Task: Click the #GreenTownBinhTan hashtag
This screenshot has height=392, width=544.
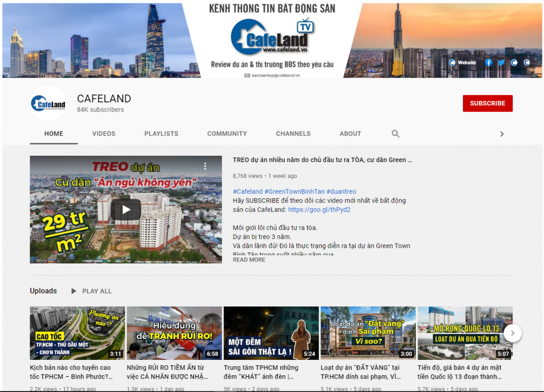Action: [295, 191]
